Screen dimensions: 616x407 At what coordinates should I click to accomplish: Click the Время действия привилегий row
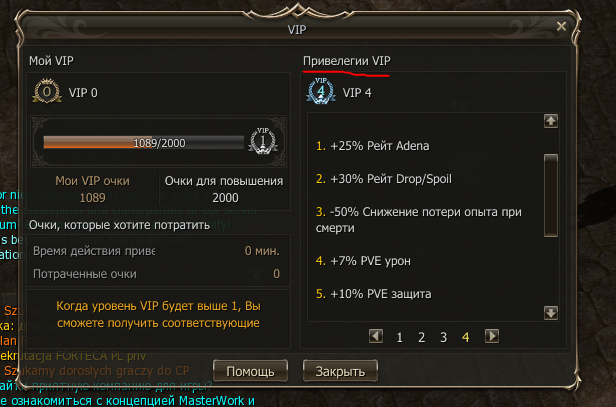(x=158, y=251)
